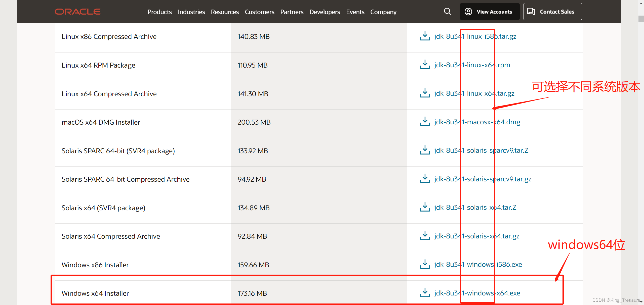The width and height of the screenshot is (644, 305).
Task: Select 'Solaris x64 (SVR4 package)' text
Action: [103, 208]
